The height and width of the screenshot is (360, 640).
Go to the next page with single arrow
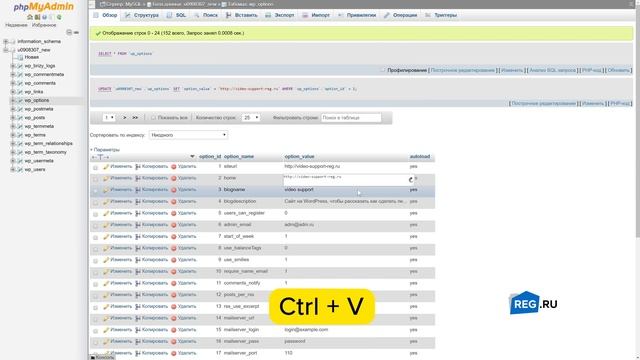point(125,118)
